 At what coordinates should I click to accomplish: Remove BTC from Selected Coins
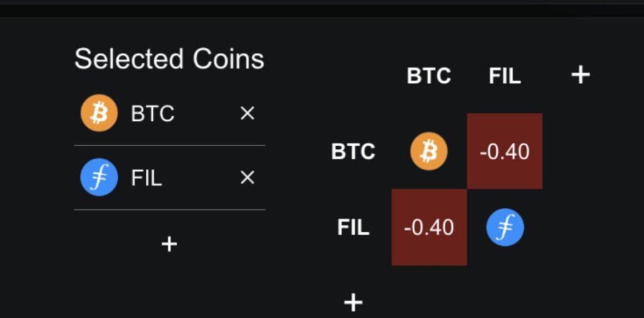point(247,113)
